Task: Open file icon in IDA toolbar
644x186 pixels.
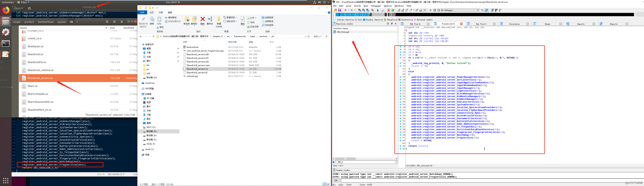Action: [335, 10]
